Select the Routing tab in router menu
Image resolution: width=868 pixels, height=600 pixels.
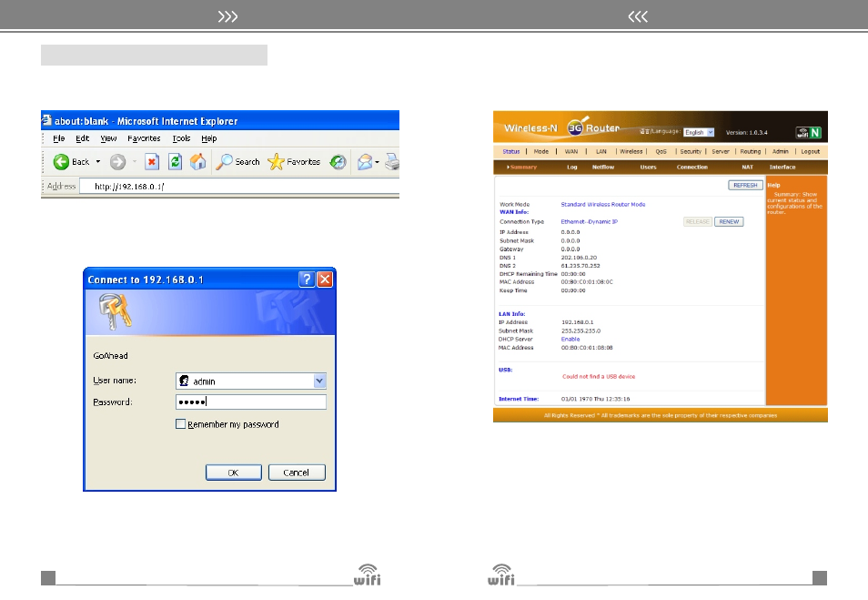point(750,151)
